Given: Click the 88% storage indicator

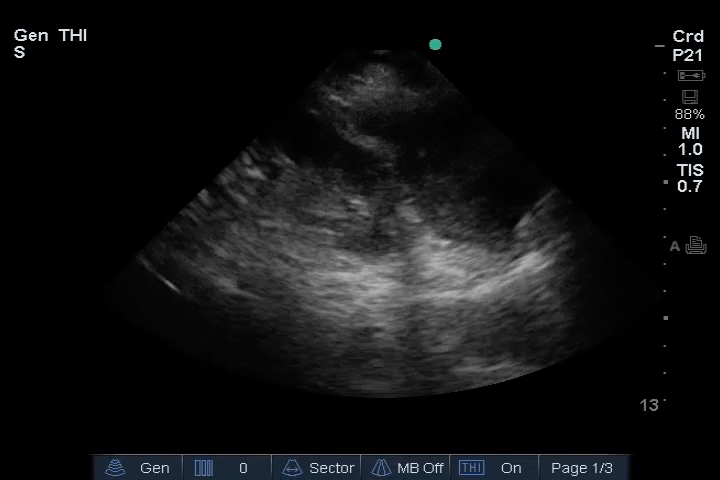Looking at the screenshot, I should click(689, 115).
